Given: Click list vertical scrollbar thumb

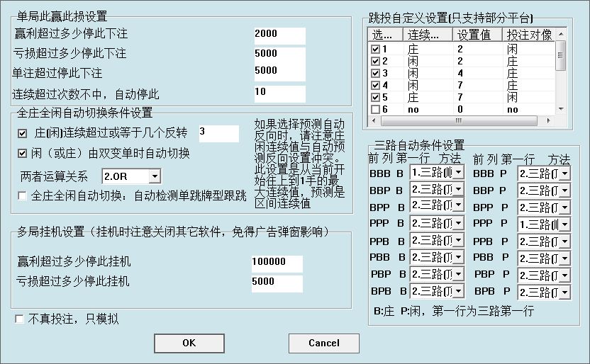Looking at the screenshot, I should tap(561, 55).
